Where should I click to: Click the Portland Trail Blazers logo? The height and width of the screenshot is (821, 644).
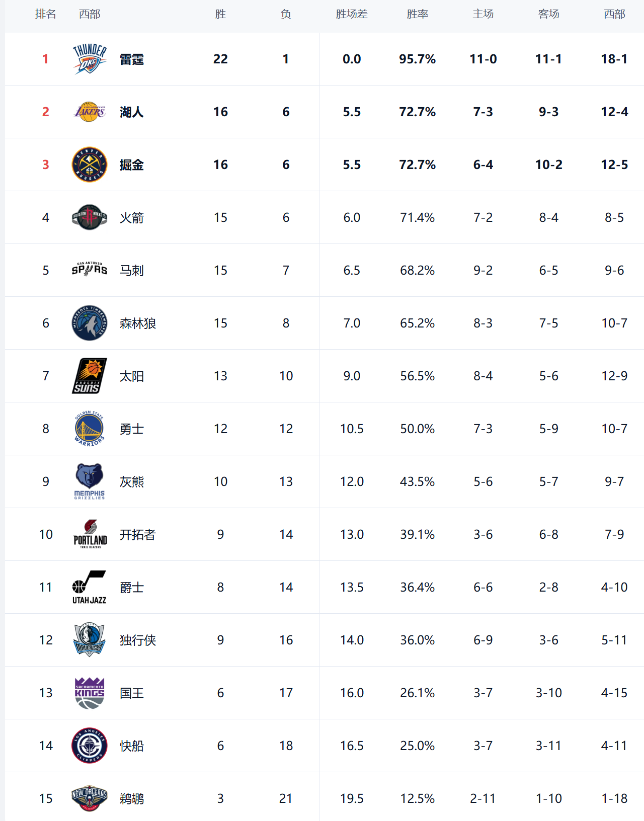point(90,534)
